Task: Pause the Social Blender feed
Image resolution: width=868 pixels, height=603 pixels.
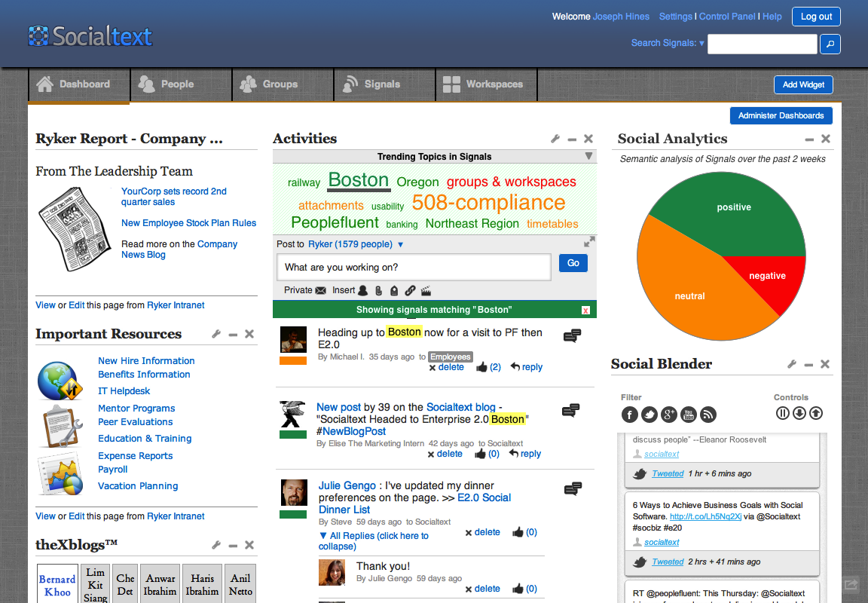Action: (782, 413)
